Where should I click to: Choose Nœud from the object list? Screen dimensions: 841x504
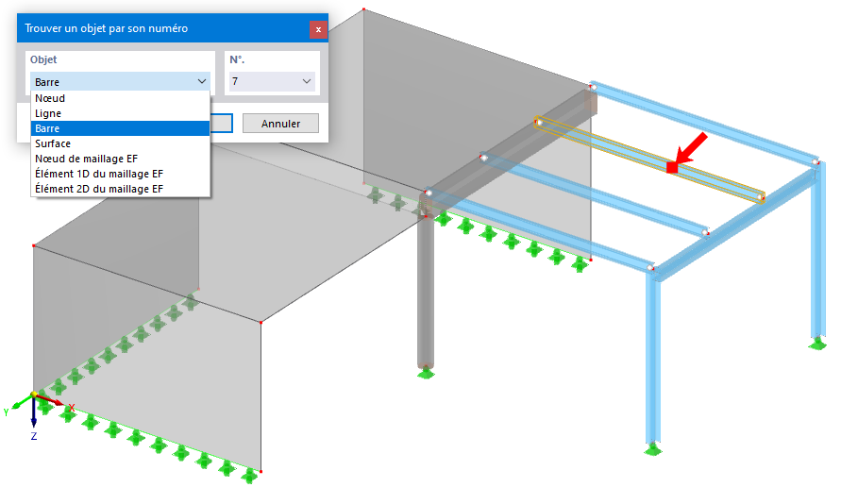pos(120,98)
